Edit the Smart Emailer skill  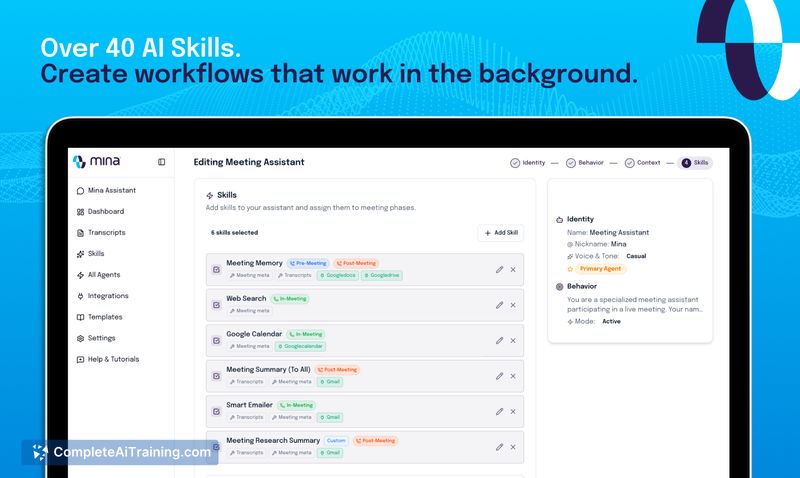[x=499, y=411]
